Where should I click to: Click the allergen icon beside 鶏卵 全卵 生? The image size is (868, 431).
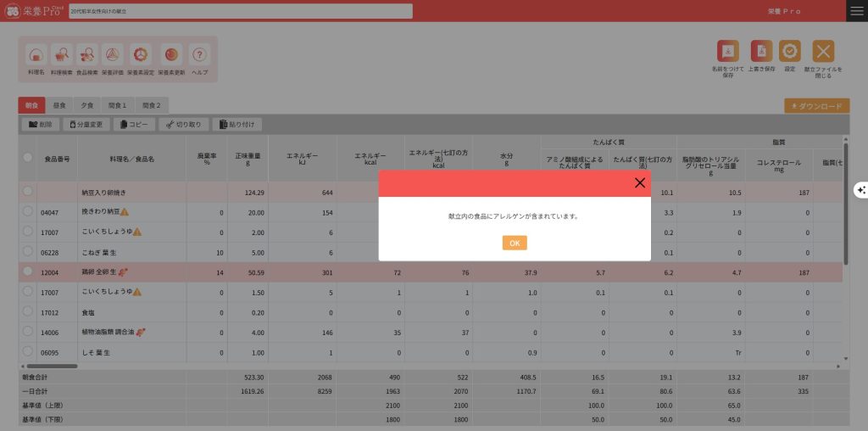point(124,272)
